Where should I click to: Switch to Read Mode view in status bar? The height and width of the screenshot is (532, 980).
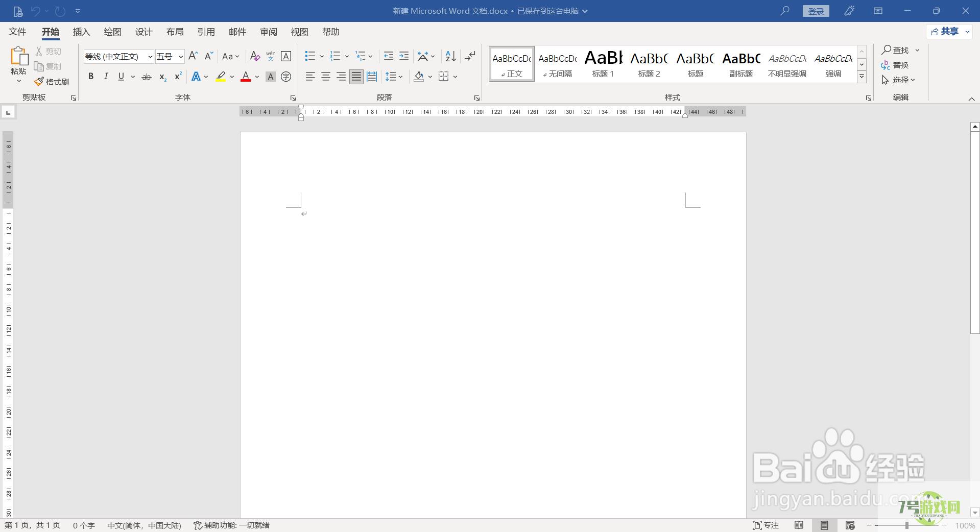point(799,525)
